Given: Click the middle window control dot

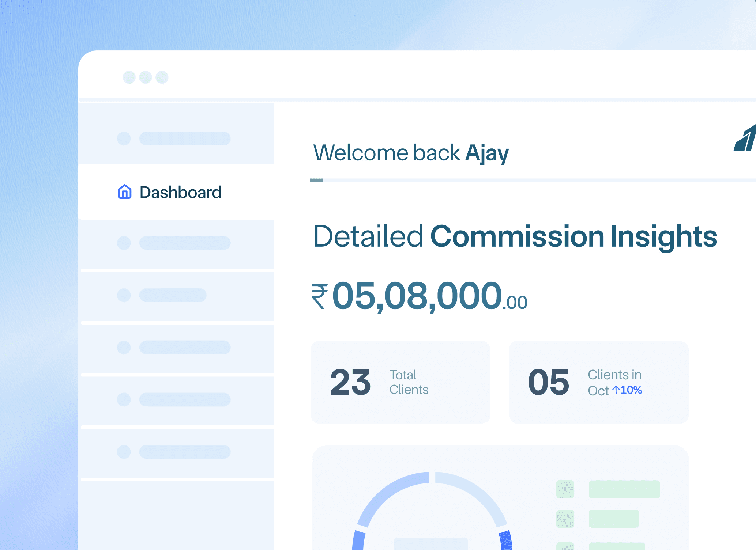Looking at the screenshot, I should point(146,77).
